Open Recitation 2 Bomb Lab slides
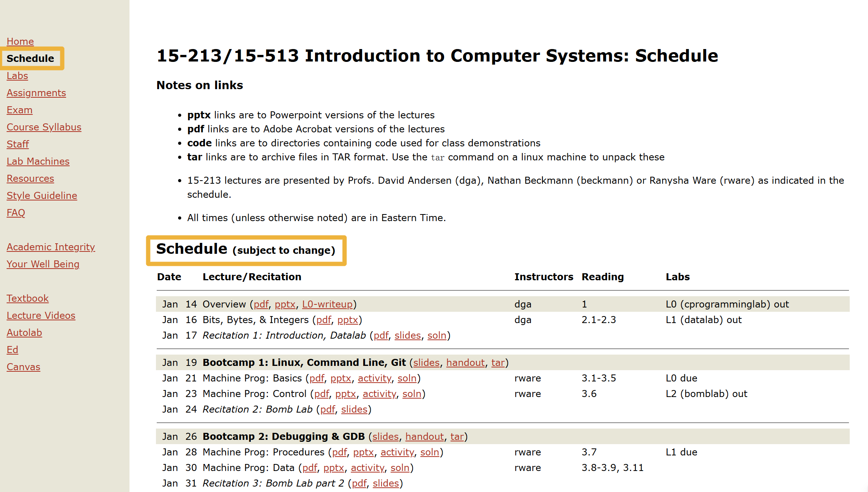 coord(354,409)
